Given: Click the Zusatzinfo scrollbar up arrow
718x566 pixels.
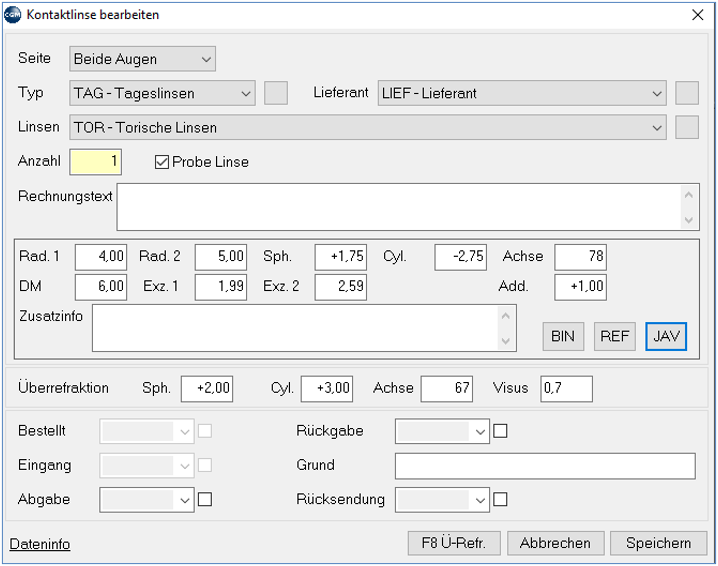Looking at the screenshot, I should tap(506, 316).
